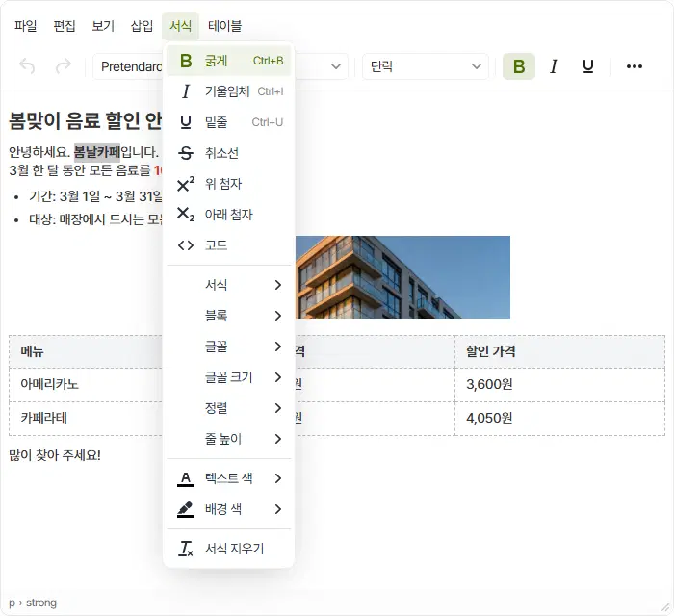Image resolution: width=674 pixels, height=616 pixels.
Task: Open the 테이블 menu
Action: pyautogui.click(x=224, y=26)
